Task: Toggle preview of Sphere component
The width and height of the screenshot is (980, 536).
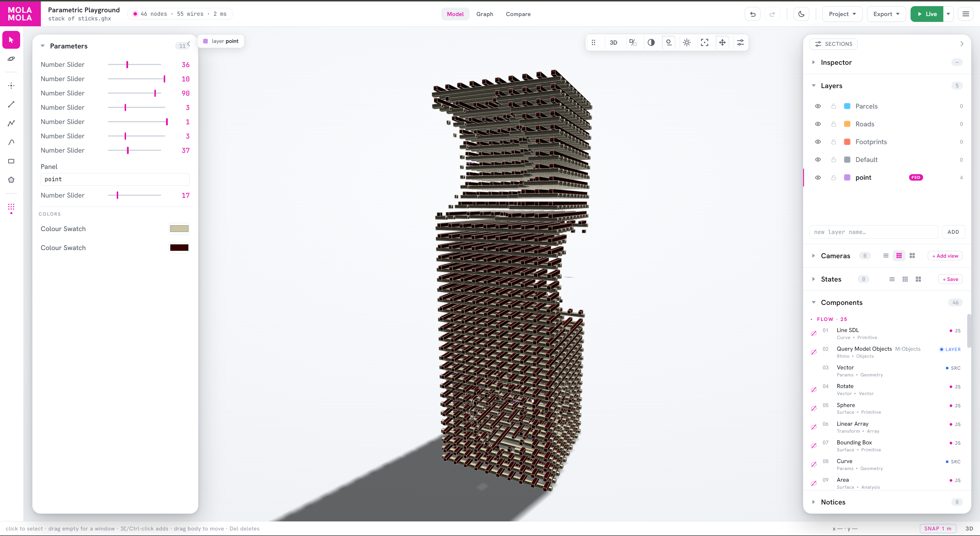Action: (814, 408)
